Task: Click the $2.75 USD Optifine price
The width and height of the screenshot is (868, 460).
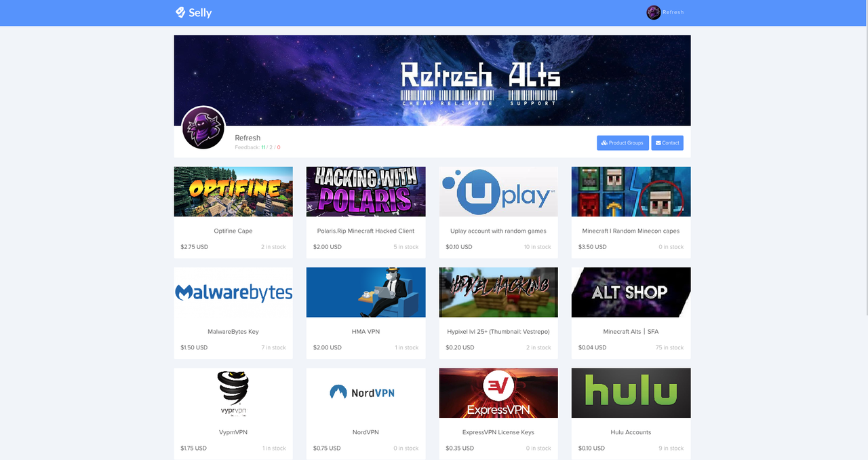Action: tap(195, 247)
